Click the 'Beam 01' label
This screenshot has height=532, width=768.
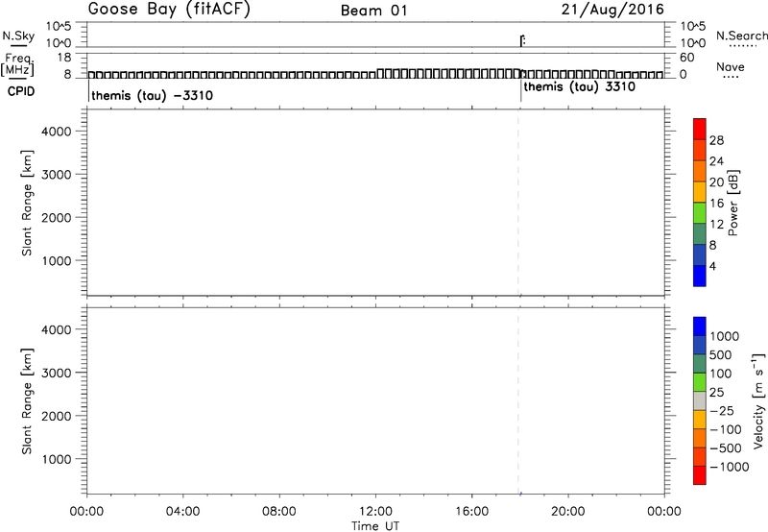tap(374, 11)
